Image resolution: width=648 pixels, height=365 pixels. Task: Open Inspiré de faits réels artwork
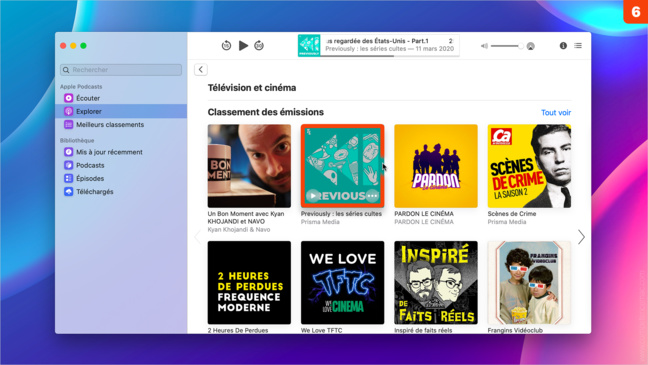click(x=436, y=283)
